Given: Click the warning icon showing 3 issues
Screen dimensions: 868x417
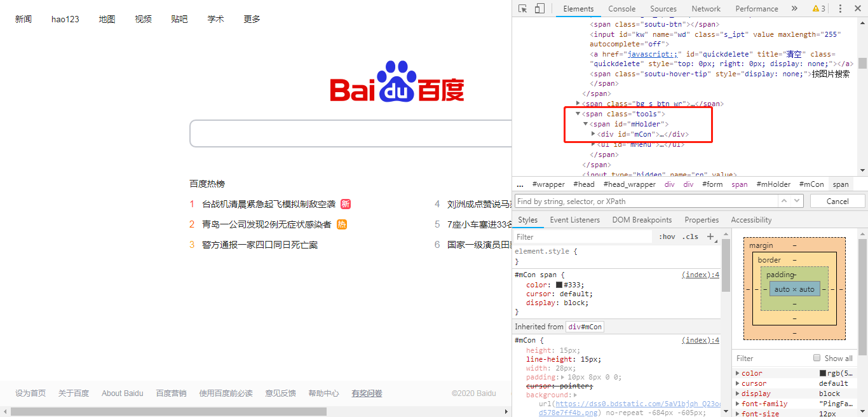Looking at the screenshot, I should (815, 8).
